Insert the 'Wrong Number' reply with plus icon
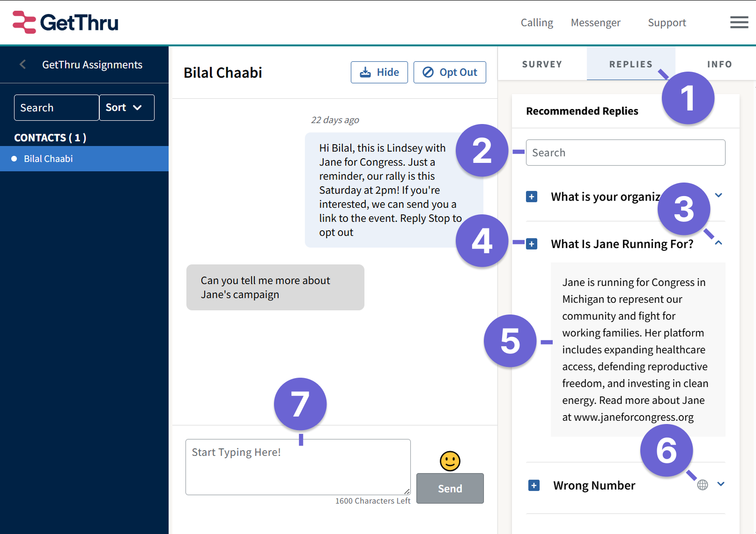Viewport: 756px width, 534px height. coord(534,485)
